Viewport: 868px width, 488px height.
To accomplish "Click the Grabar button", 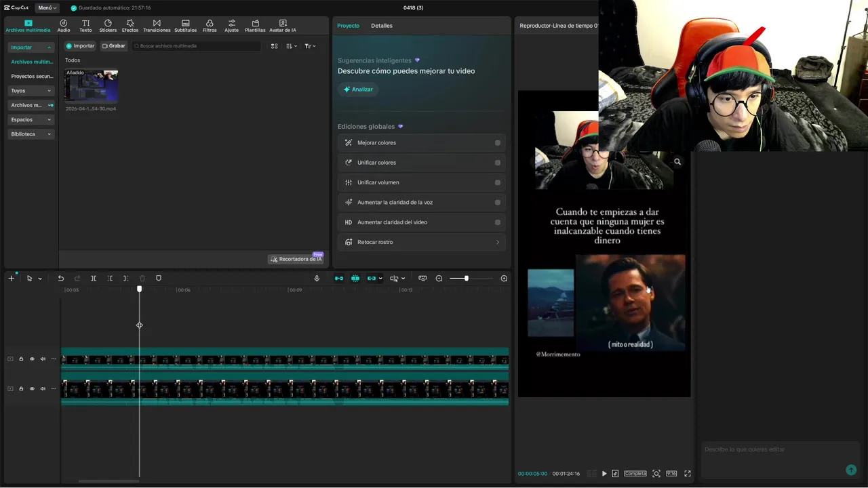I will point(114,46).
